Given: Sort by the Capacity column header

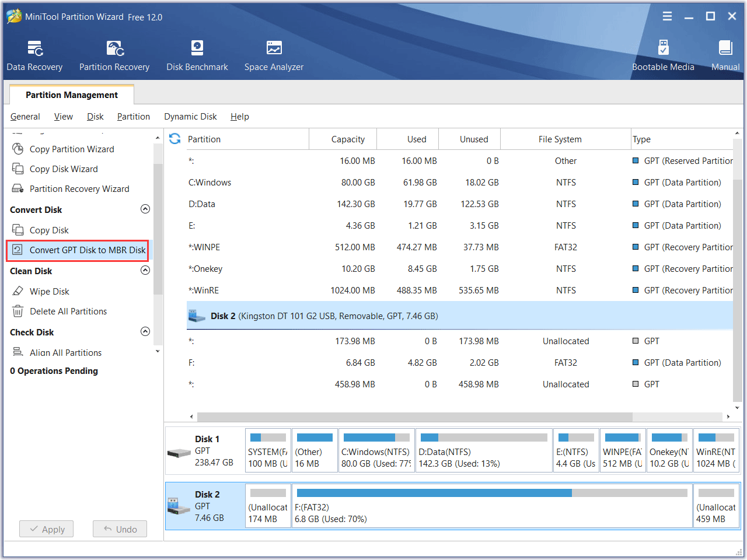Looking at the screenshot, I should click(343, 139).
